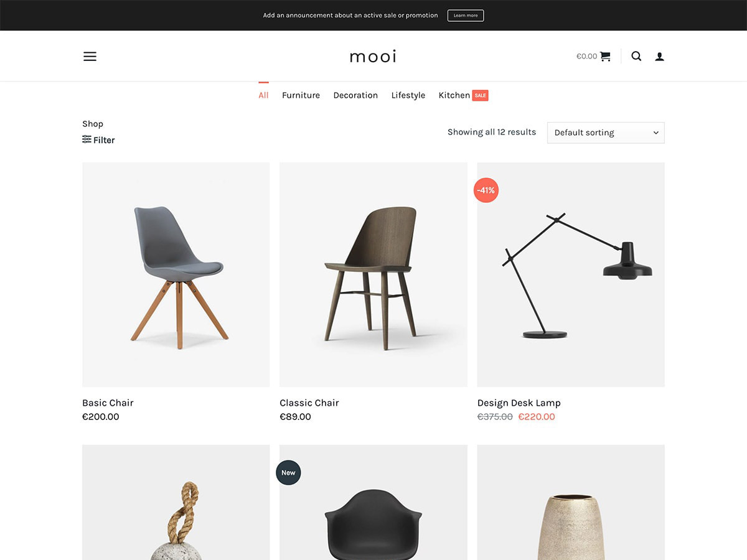Viewport: 747px width, 560px height.
Task: Open the Design Desk Lamp title link
Action: point(519,403)
